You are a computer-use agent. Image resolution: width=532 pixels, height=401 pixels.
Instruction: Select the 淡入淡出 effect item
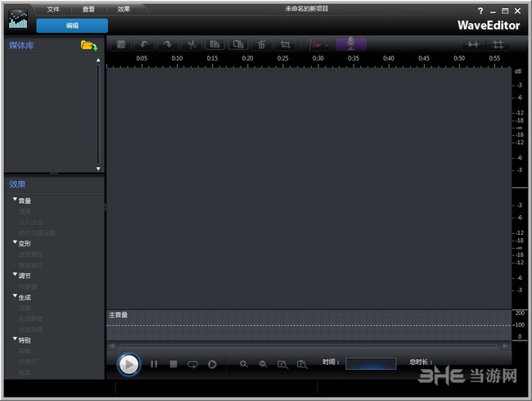(31, 223)
